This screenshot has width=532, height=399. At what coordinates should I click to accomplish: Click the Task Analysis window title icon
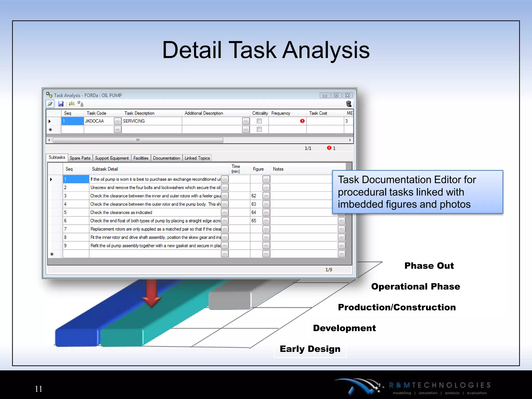pyautogui.click(x=49, y=95)
